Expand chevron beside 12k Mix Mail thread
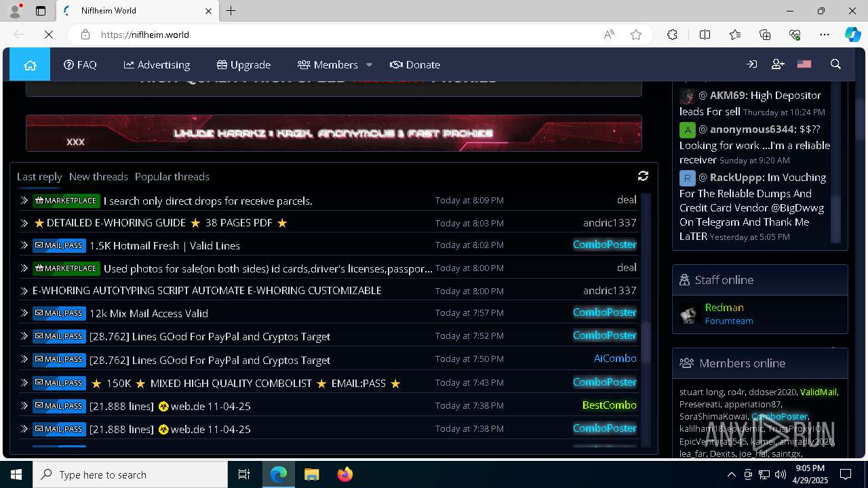 tap(24, 313)
